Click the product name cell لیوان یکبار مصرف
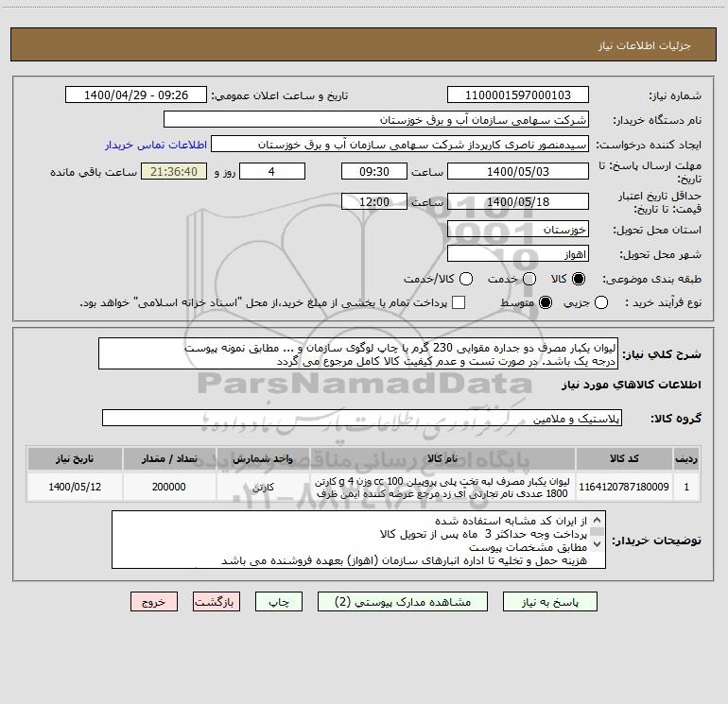 (442, 487)
